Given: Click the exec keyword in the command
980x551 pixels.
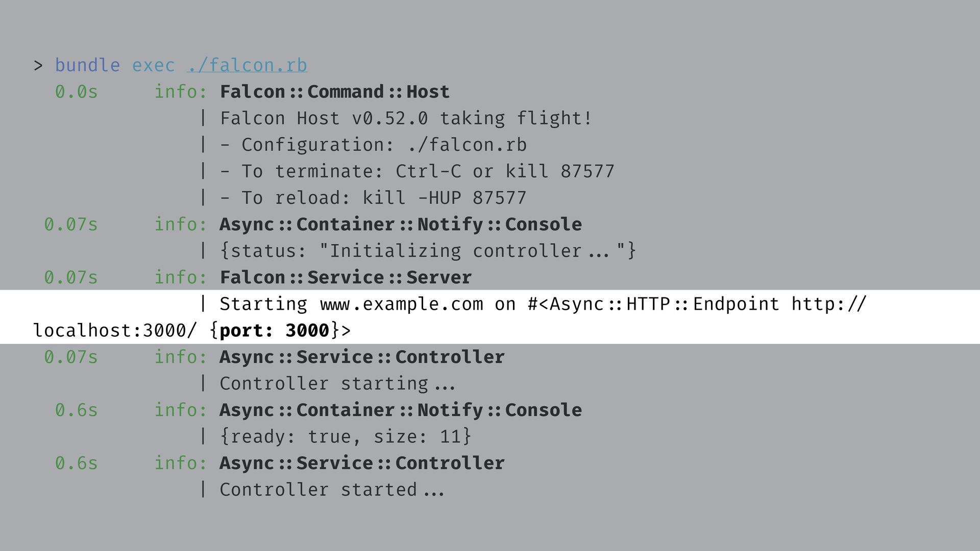Looking at the screenshot, I should [153, 65].
